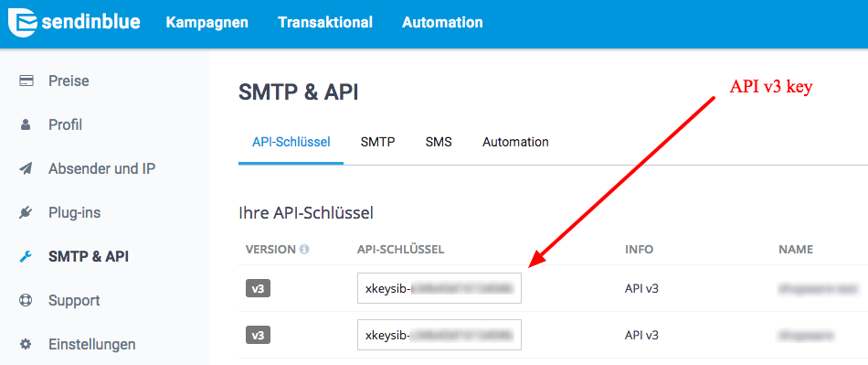Screen dimensions: 868x365
Task: Click the gear icon for Einstellungen
Action: (x=26, y=344)
